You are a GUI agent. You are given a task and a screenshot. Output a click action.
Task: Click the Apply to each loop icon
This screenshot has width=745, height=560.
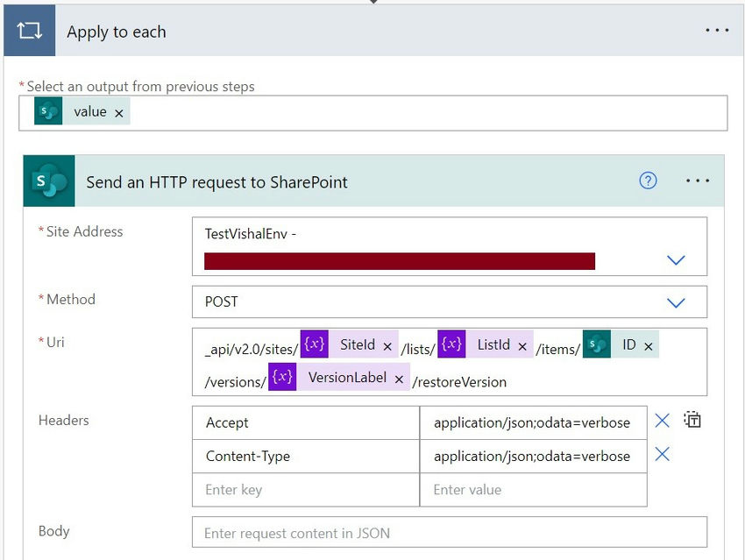[30, 31]
